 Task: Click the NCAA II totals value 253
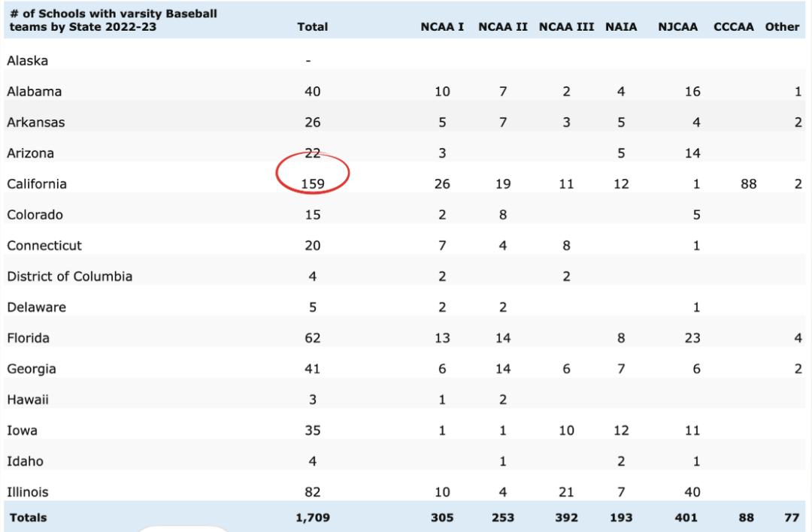503,518
